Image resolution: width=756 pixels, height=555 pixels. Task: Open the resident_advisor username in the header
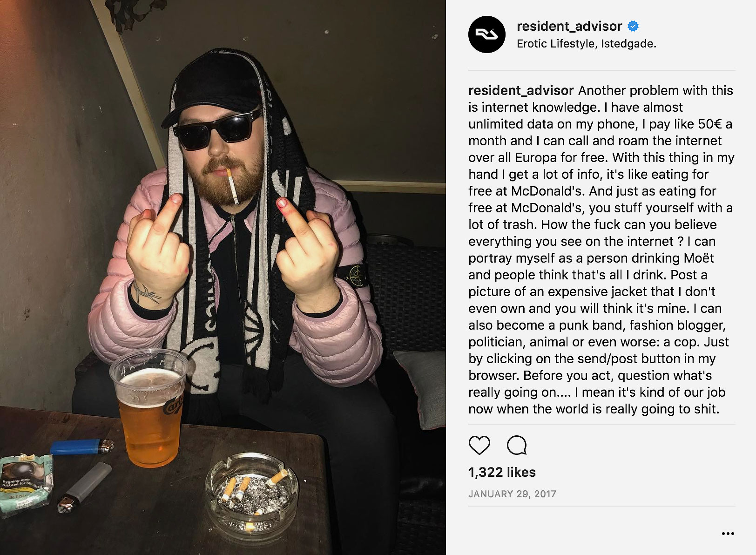(x=569, y=27)
